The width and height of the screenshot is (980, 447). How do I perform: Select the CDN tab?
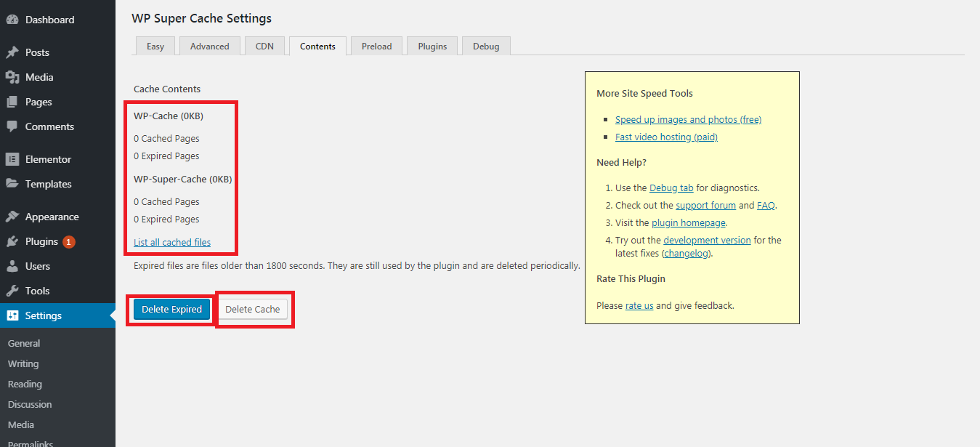(264, 46)
